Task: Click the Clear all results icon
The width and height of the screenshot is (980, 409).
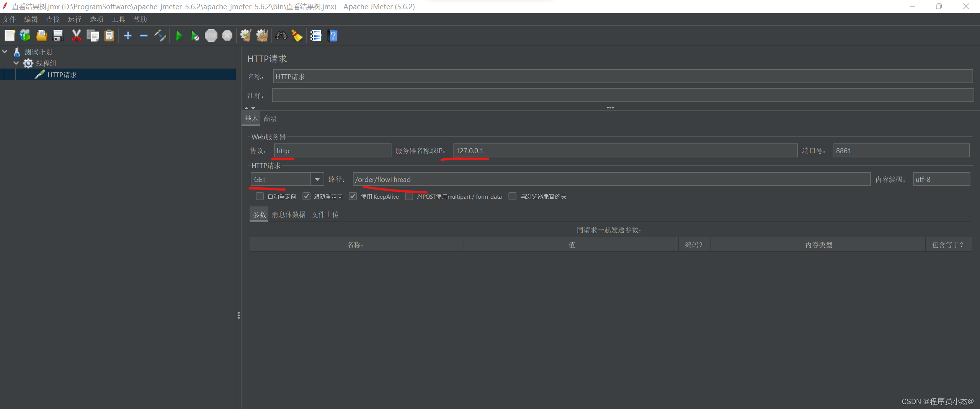Action: coord(262,36)
